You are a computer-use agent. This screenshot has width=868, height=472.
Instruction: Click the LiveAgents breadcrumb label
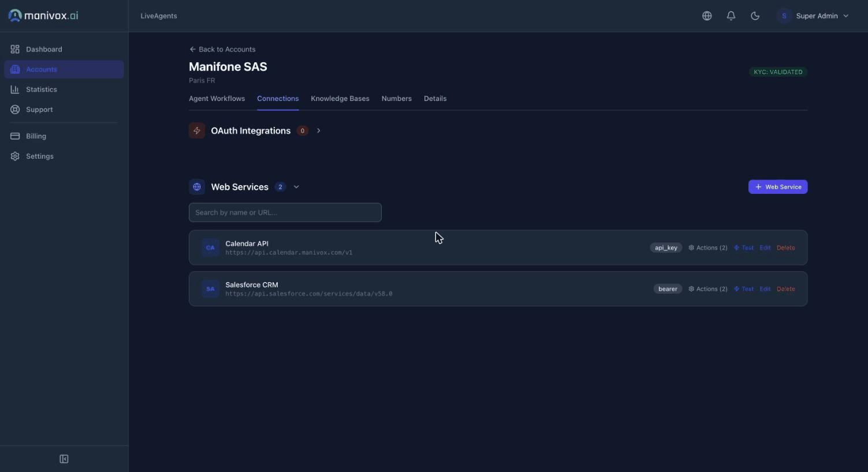(159, 16)
